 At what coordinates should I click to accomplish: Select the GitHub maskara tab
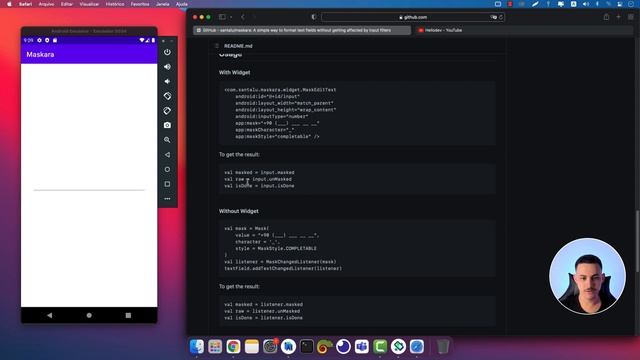click(302, 30)
